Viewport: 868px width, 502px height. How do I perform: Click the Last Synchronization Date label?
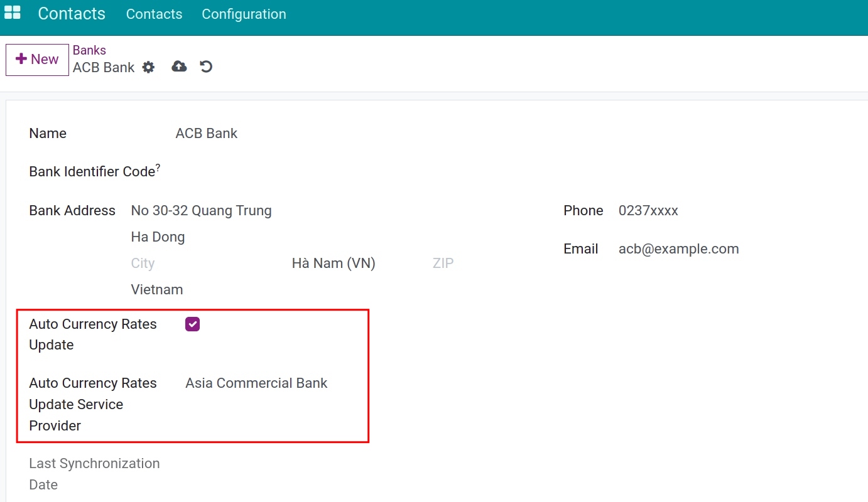[x=94, y=474]
